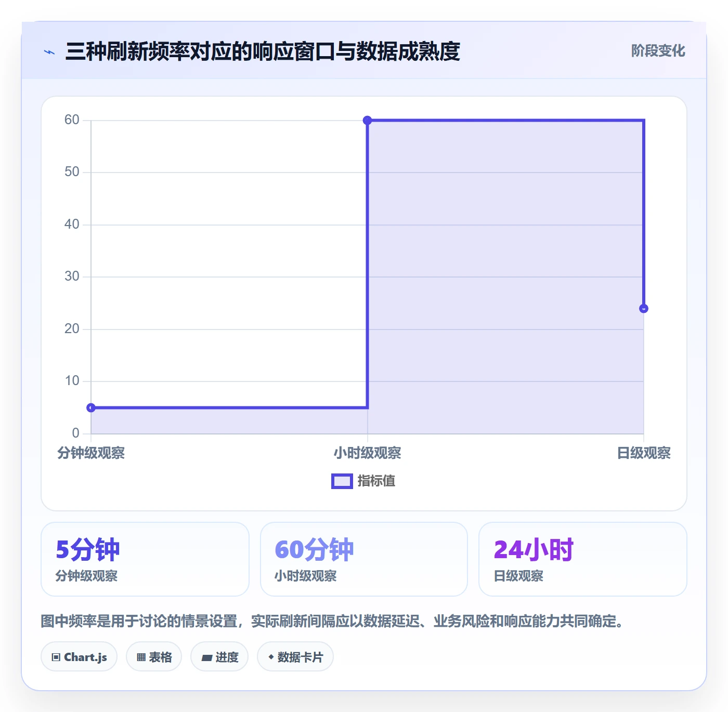Screen dimensions: 728x712
Task: Open the 24小时 data card
Action: tap(583, 559)
